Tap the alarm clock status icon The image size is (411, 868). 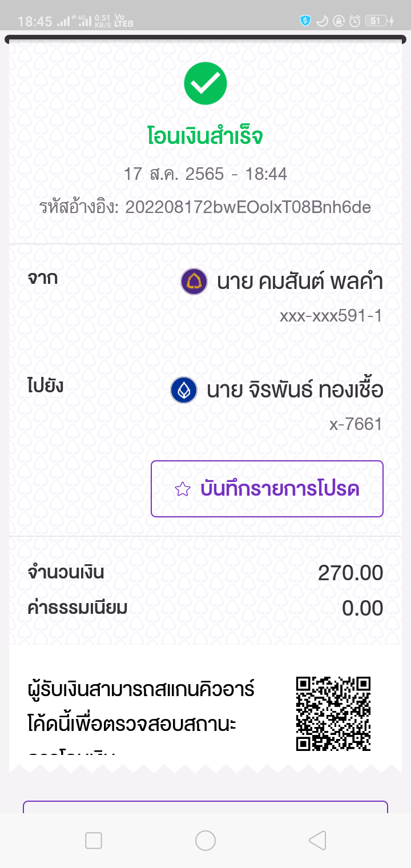coord(354,21)
